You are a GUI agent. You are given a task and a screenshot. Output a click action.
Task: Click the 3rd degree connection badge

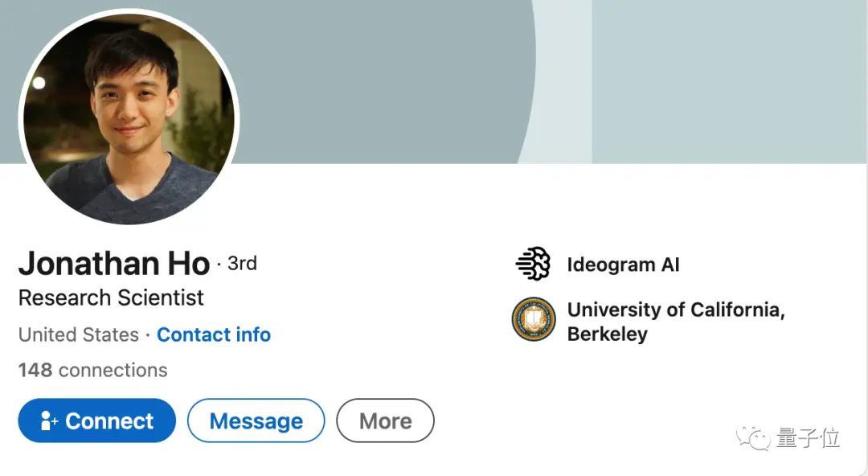coord(242,263)
